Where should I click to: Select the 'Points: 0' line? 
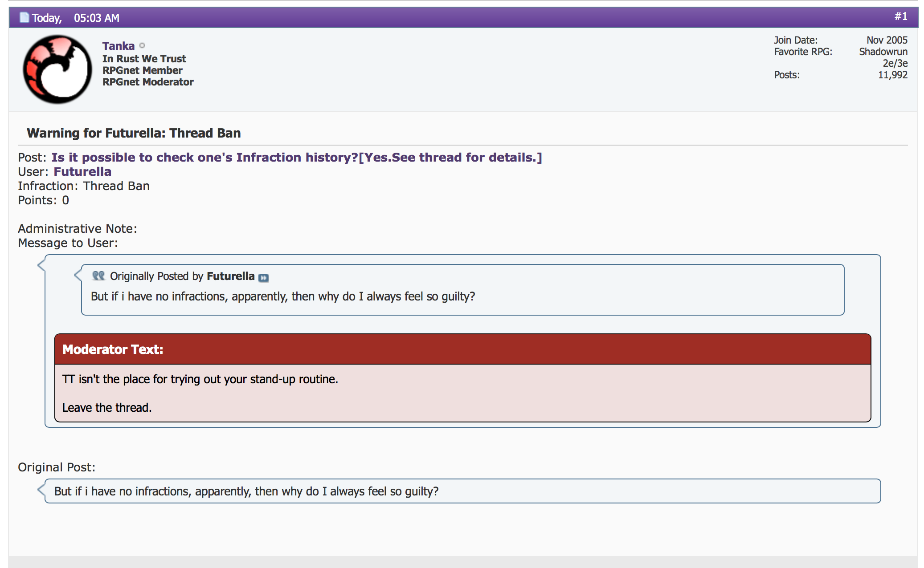(x=44, y=200)
